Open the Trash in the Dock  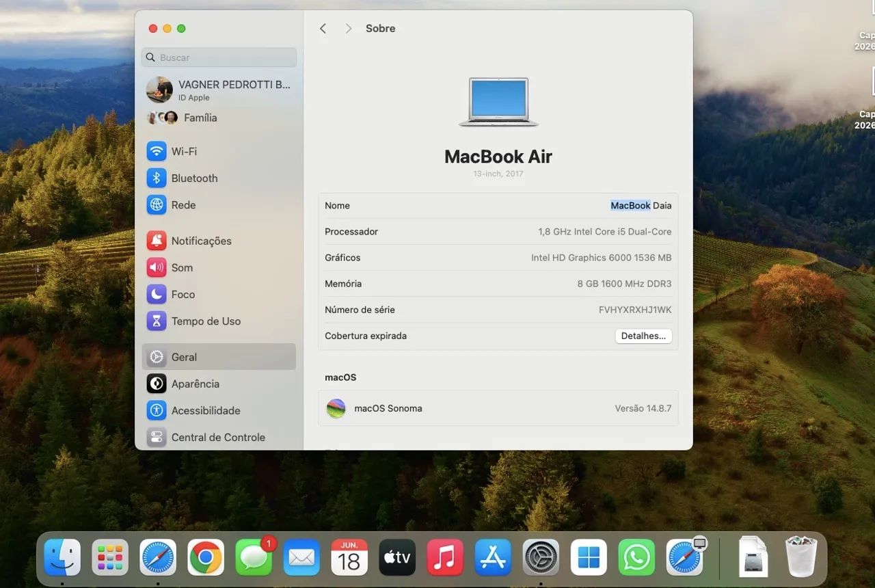800,557
